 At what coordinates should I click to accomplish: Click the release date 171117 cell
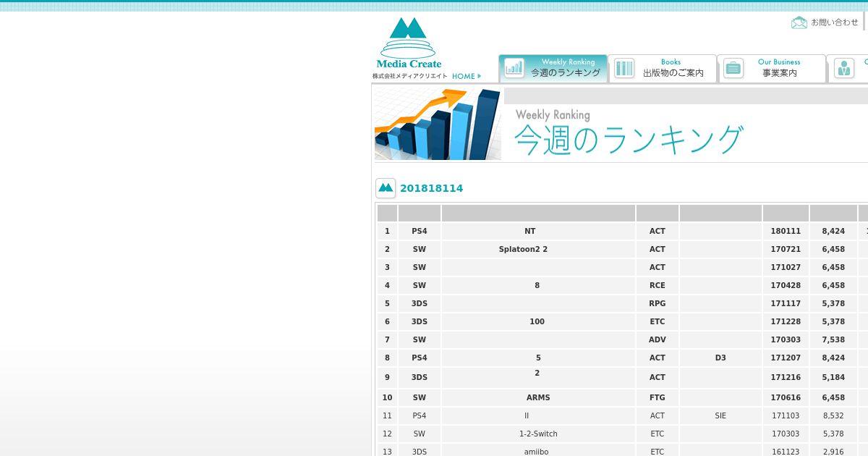[x=786, y=303]
